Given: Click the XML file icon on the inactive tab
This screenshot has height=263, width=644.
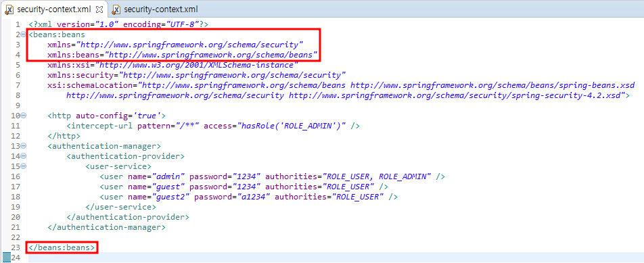Looking at the screenshot, I should pyautogui.click(x=116, y=9).
